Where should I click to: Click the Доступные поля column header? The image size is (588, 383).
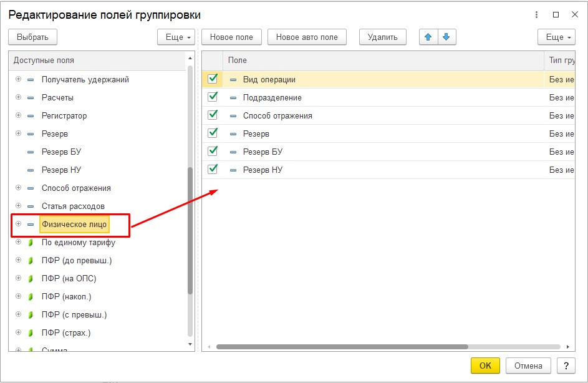click(x=97, y=61)
